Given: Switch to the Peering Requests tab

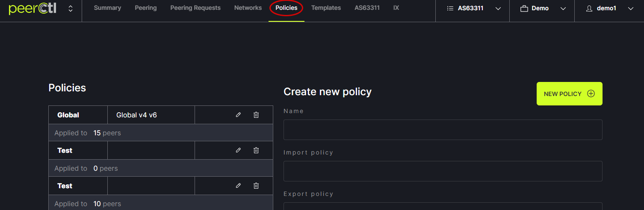Looking at the screenshot, I should pos(195,8).
